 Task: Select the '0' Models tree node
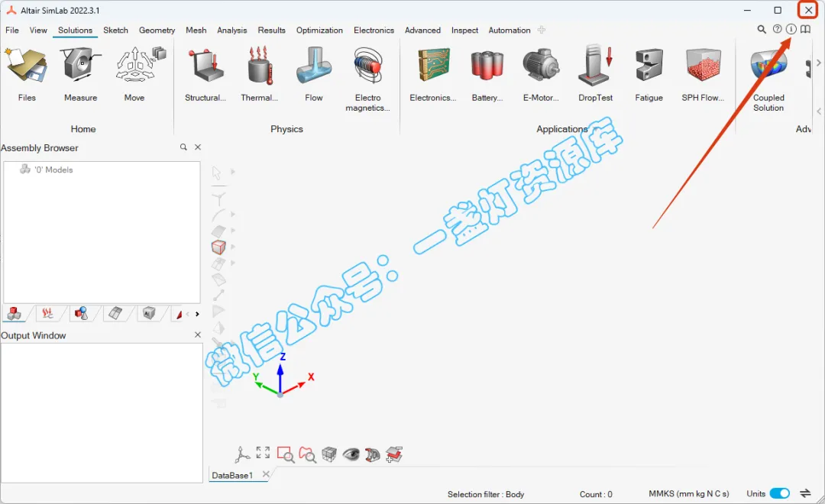(x=47, y=170)
